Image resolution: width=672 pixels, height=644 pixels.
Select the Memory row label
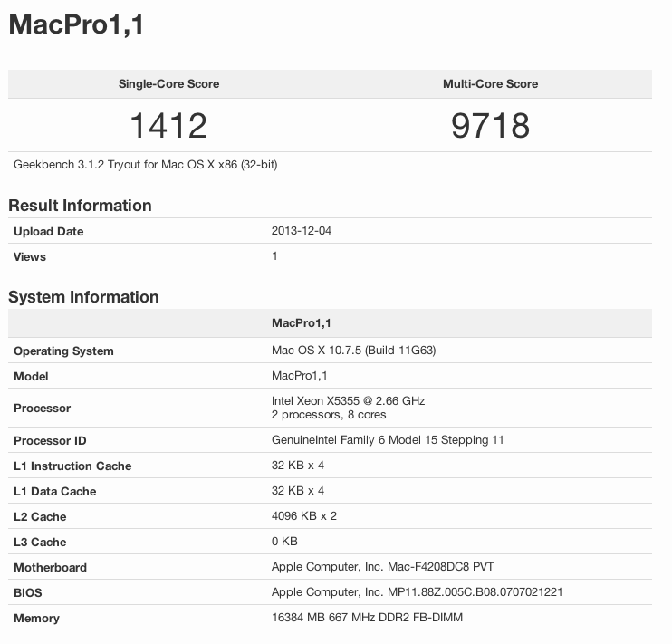[36, 619]
